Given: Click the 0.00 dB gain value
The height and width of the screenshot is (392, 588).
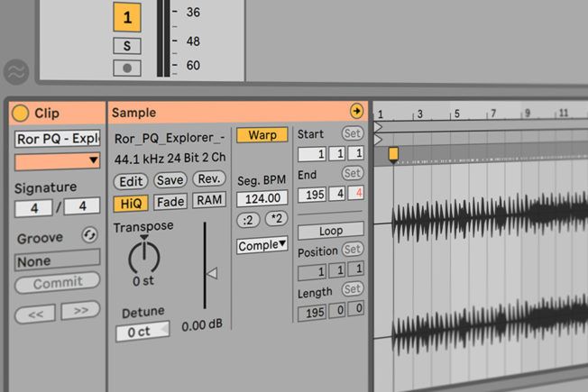Looking at the screenshot, I should [x=202, y=325].
